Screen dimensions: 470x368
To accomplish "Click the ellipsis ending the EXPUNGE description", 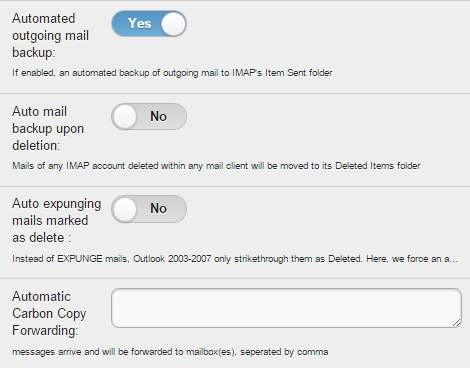I will (455, 260).
